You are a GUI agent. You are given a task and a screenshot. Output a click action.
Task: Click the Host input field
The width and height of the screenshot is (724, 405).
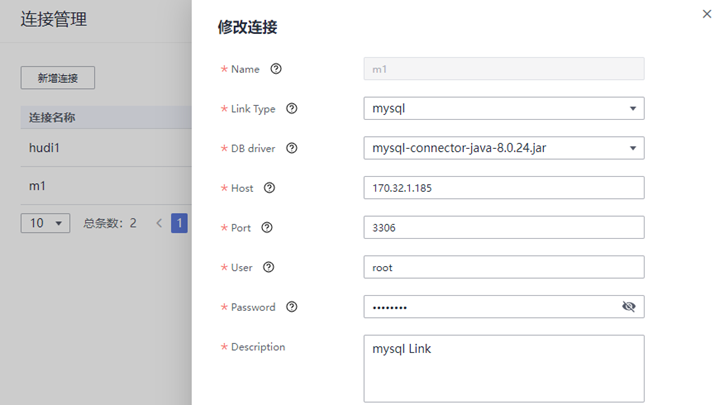coord(503,188)
